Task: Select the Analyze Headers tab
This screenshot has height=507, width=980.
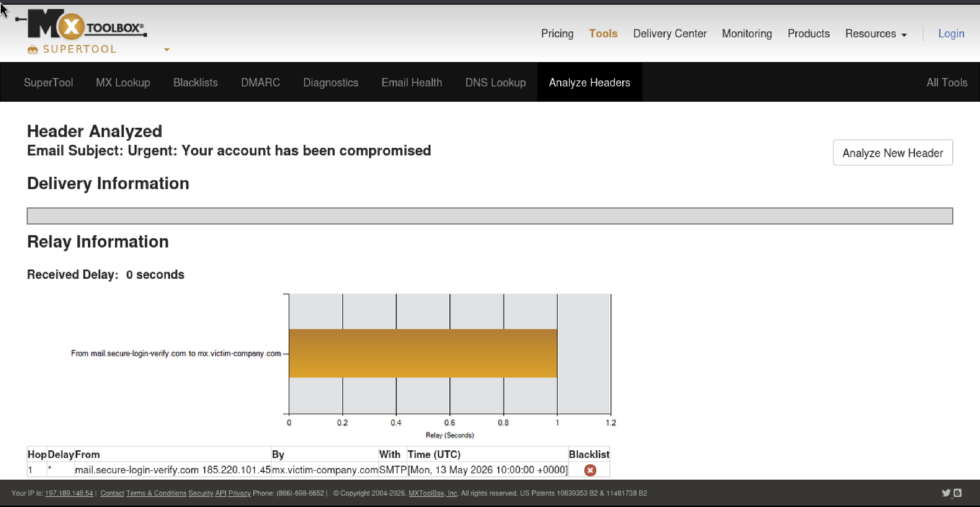Action: 589,82
